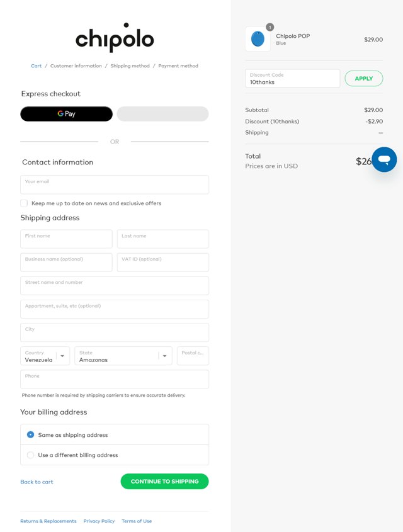Click Customer information breadcrumb
This screenshot has width=403, height=532.
(x=76, y=66)
